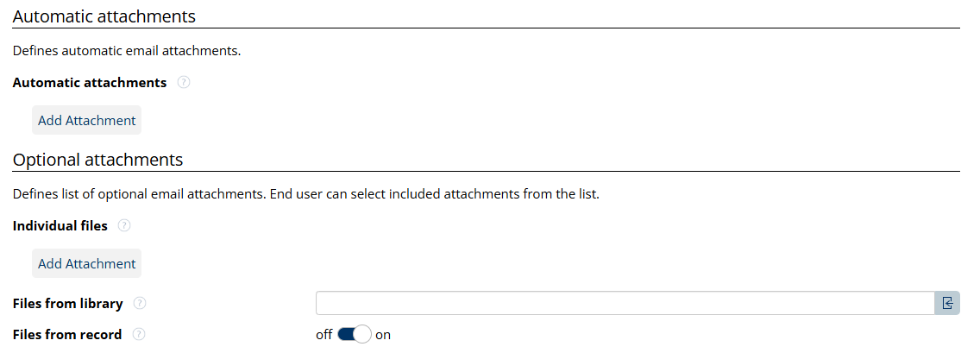Image resolution: width=980 pixels, height=353 pixels.
Task: Select the Automatic attachments section heading
Action: 104,16
